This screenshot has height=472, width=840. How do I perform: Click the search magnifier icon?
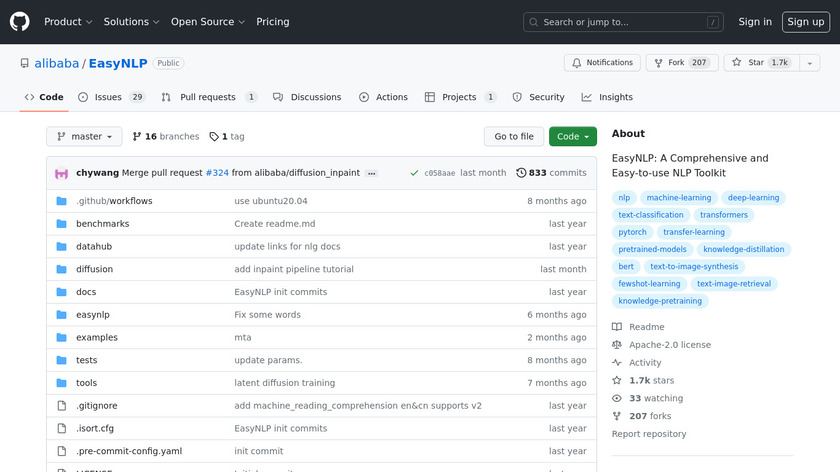point(534,22)
